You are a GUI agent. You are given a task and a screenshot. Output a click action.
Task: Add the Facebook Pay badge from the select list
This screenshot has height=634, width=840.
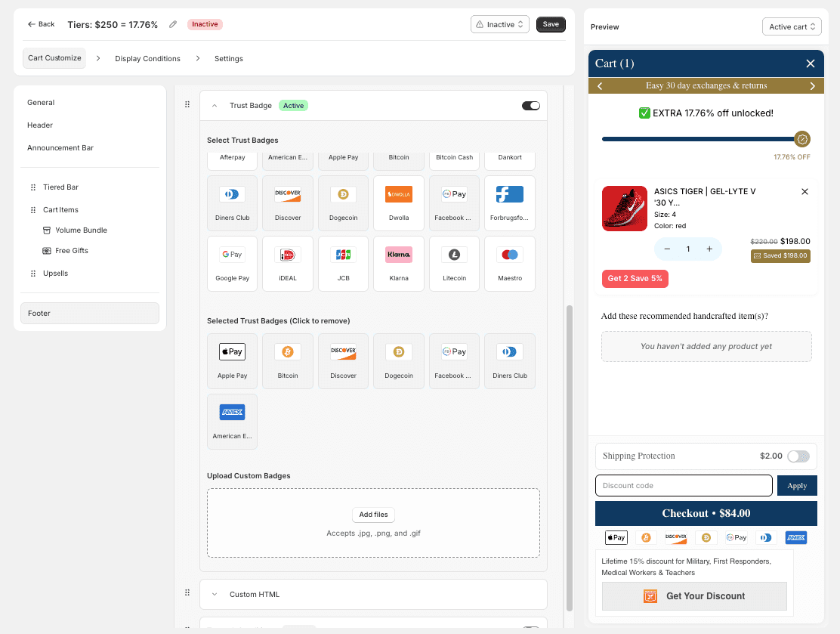(x=454, y=203)
